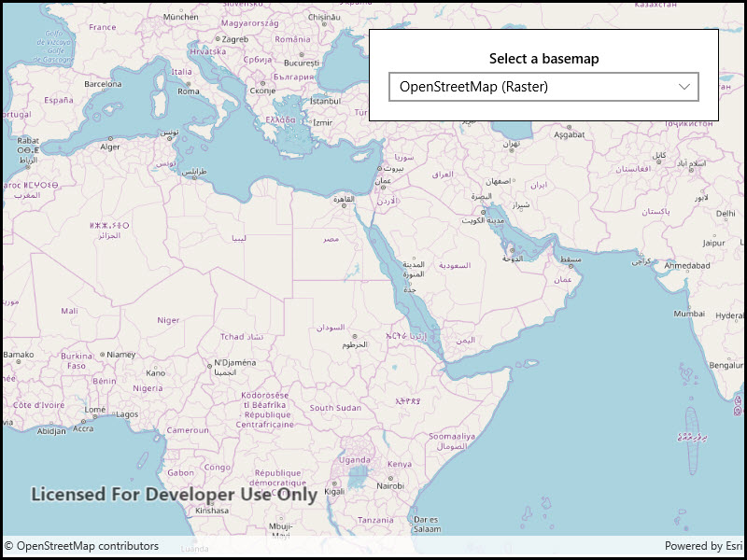Click the Cameroun country label
747x560 pixels.
point(188,430)
